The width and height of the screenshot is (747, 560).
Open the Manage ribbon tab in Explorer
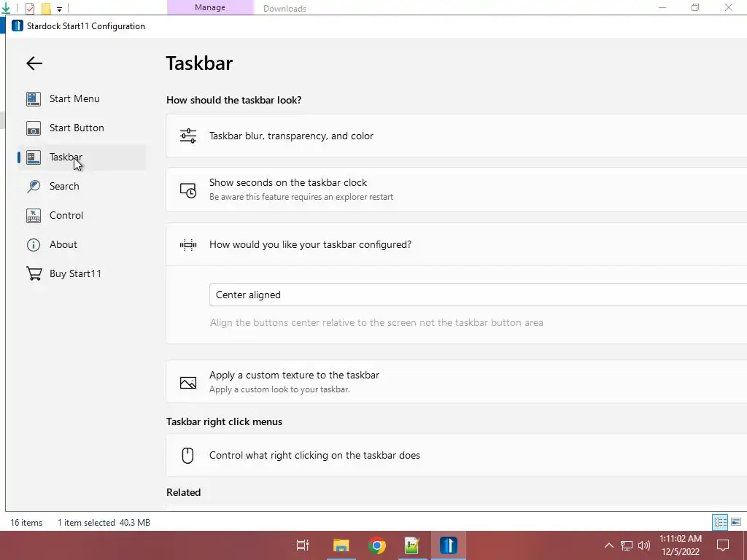pos(210,7)
